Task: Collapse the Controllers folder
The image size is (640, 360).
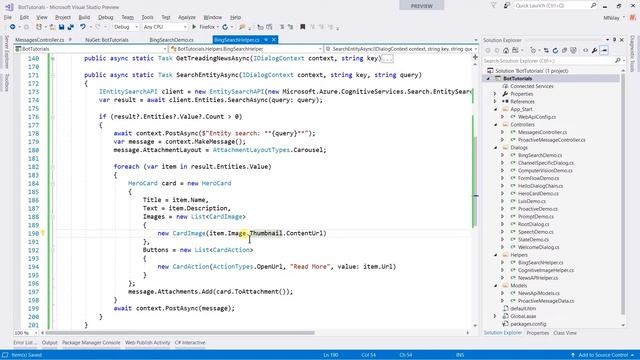Action: click(x=495, y=124)
